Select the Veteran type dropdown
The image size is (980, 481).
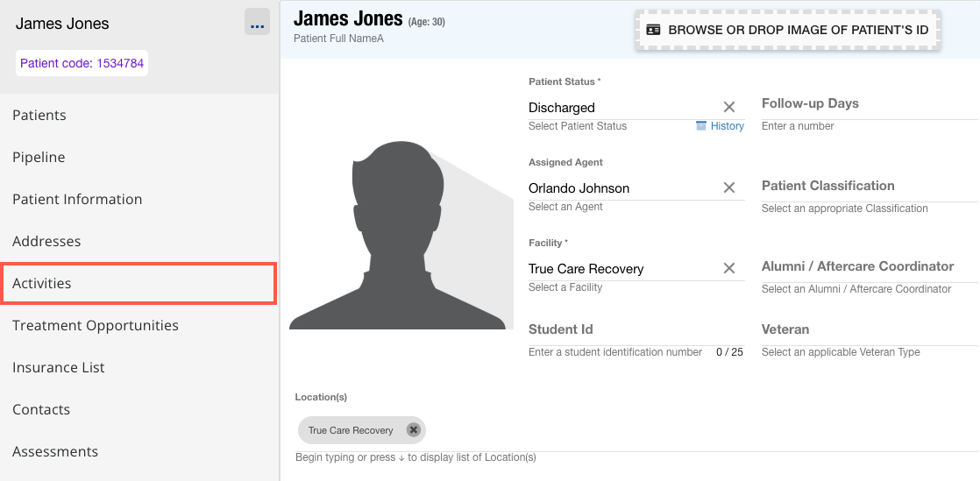pyautogui.click(x=868, y=330)
